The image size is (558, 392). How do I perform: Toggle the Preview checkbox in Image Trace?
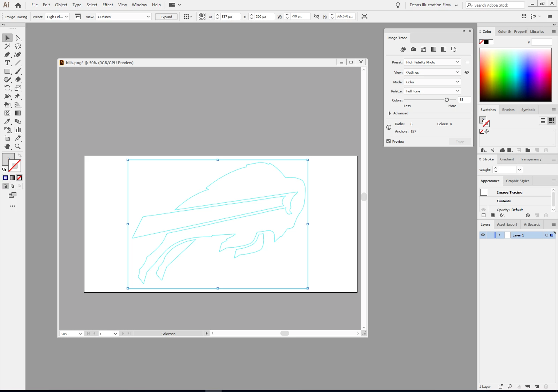point(389,141)
